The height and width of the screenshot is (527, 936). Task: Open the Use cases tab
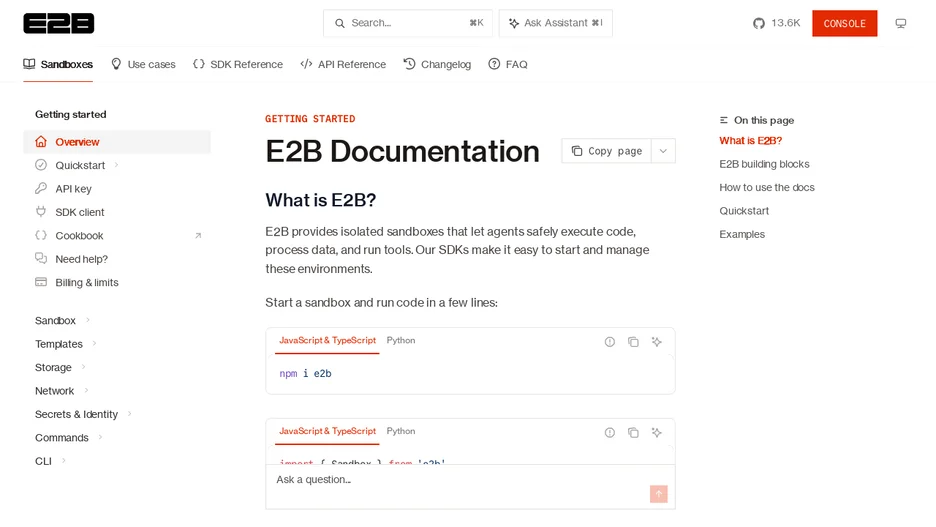click(x=143, y=64)
